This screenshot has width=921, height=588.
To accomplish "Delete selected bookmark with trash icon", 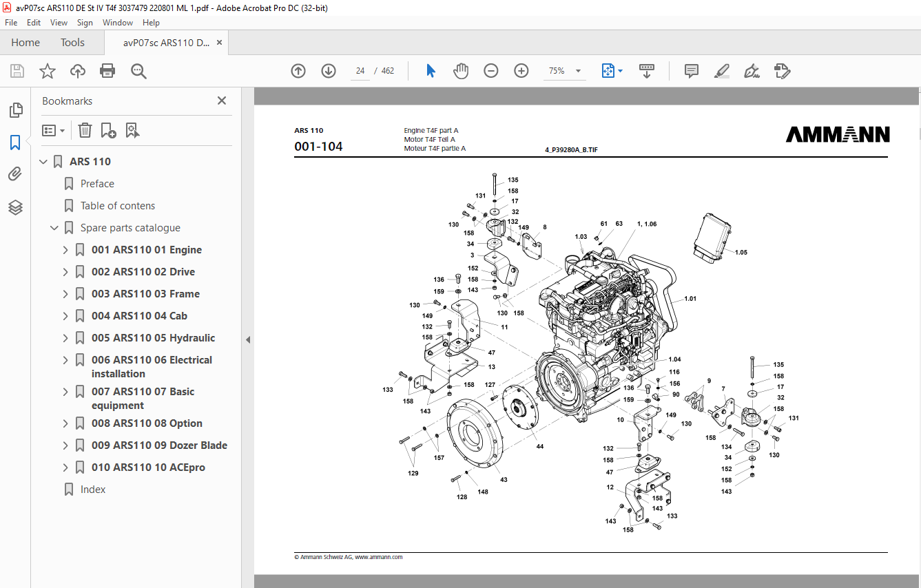I will pyautogui.click(x=85, y=130).
